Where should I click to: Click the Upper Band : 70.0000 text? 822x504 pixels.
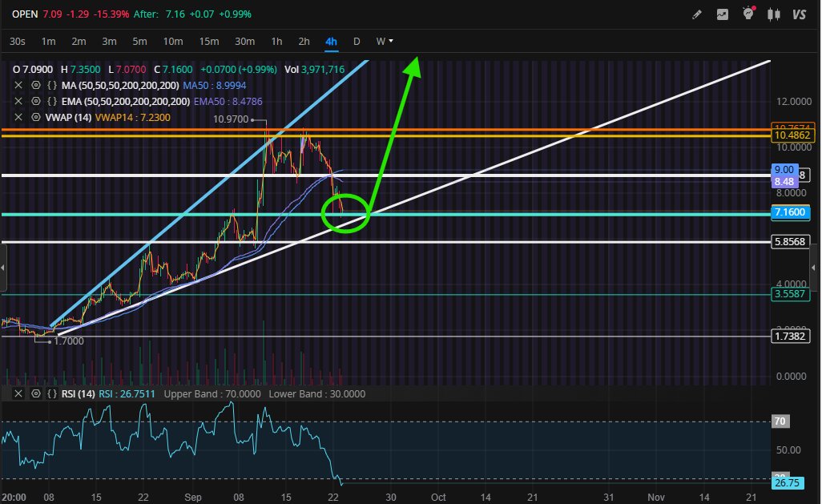(x=212, y=394)
